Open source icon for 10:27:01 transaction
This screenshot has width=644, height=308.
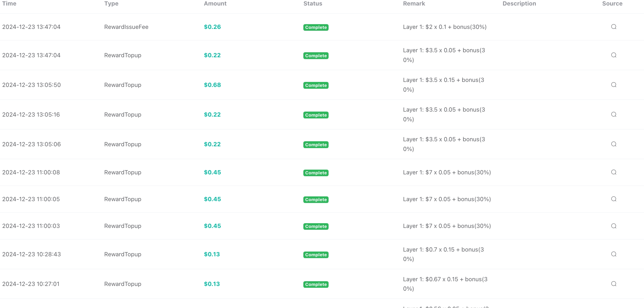[614, 284]
